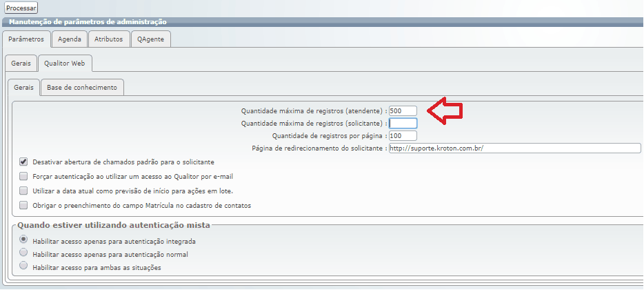The height and width of the screenshot is (290, 644).
Task: Switch to the Parâmetros tab
Action: [27, 39]
